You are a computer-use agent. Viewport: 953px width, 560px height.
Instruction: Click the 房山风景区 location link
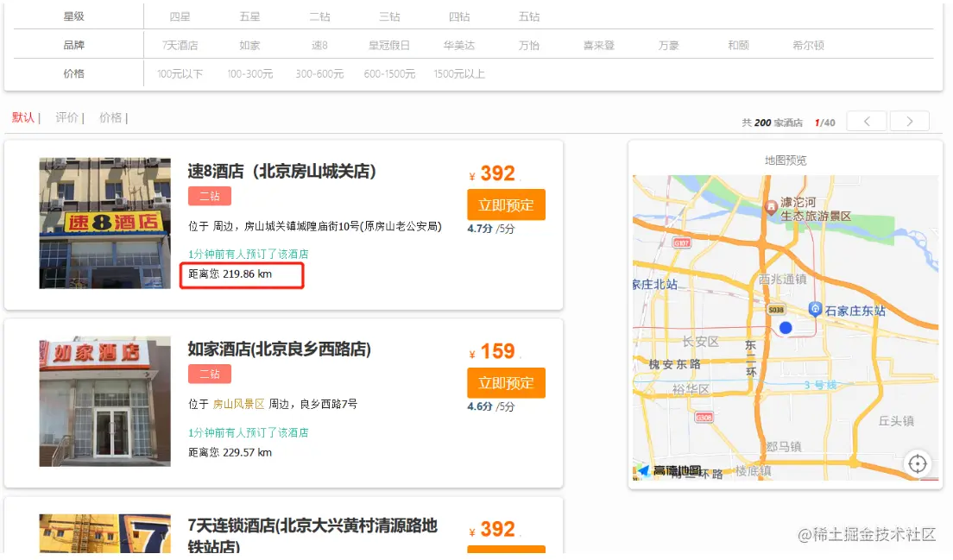[x=238, y=405]
